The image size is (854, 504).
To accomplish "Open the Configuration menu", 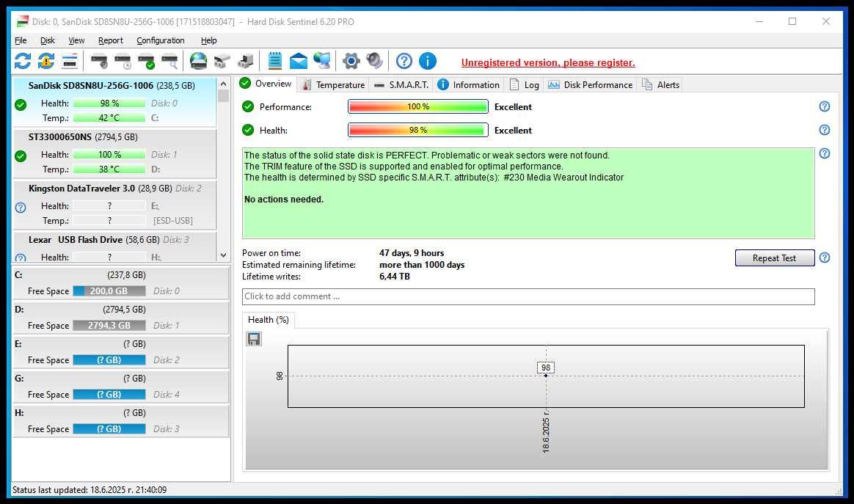I will 160,40.
